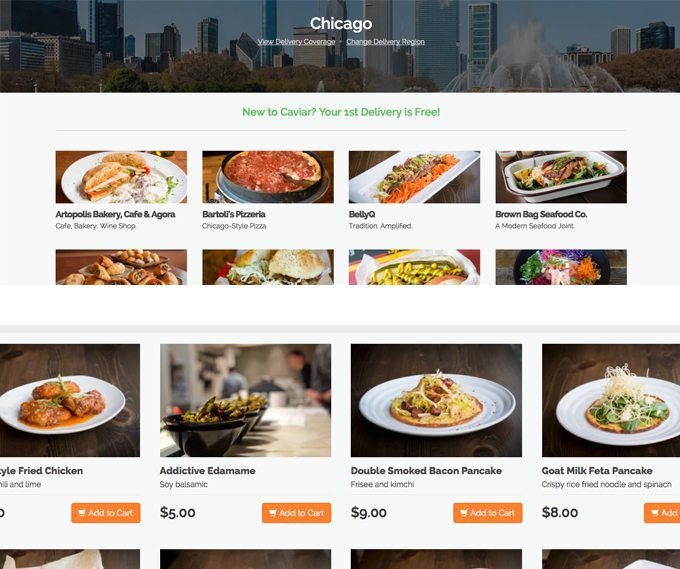Screen dimensions: 680x569
Task: Open the Change Delivery Region link
Action: pyautogui.click(x=385, y=42)
